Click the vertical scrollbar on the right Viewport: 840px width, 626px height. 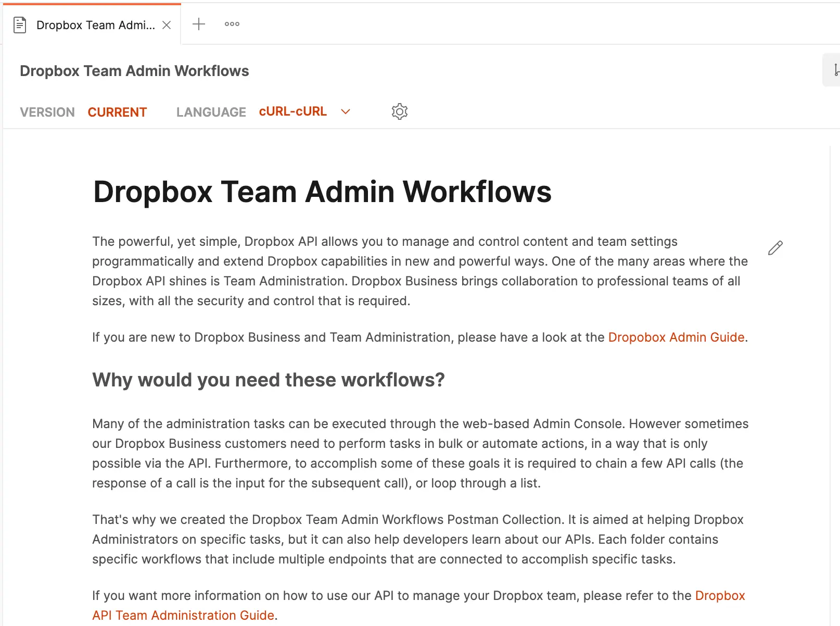830,385
